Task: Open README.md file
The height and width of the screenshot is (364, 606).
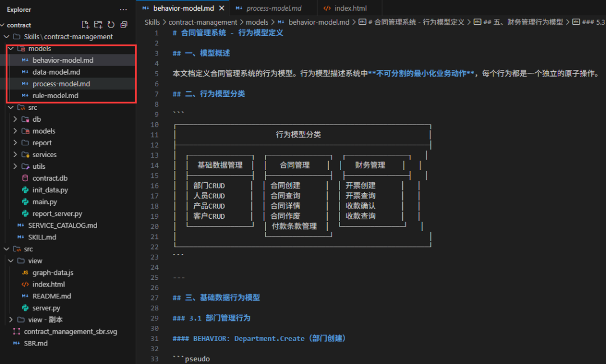Action: click(52, 296)
